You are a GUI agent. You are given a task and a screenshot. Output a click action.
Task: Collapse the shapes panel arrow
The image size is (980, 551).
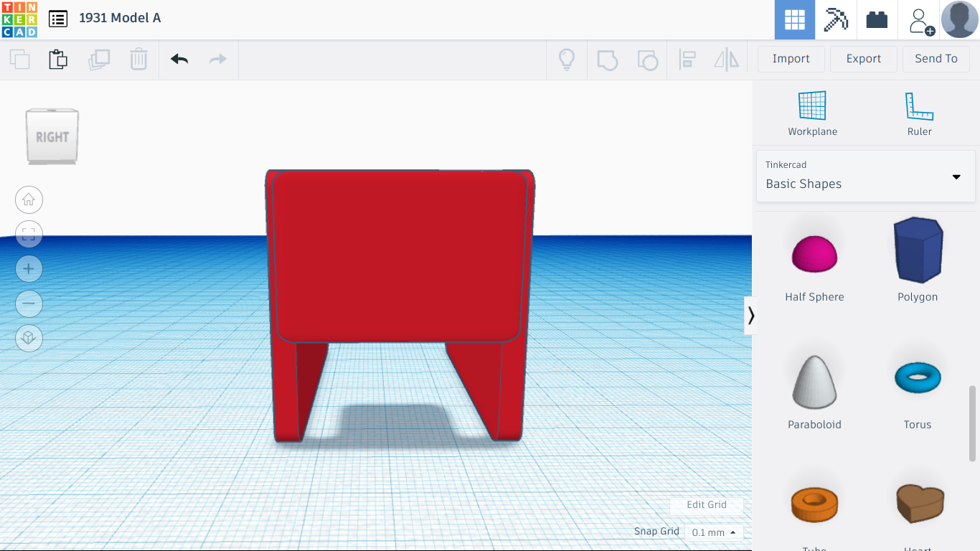pos(750,316)
